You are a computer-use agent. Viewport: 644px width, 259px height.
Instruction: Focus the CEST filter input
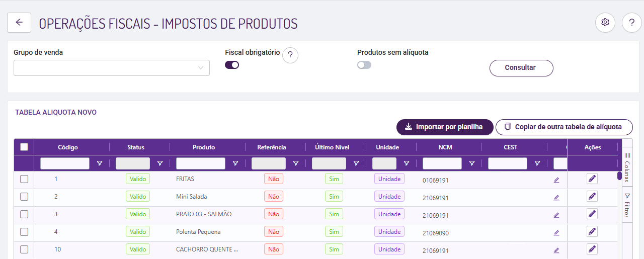click(x=508, y=163)
